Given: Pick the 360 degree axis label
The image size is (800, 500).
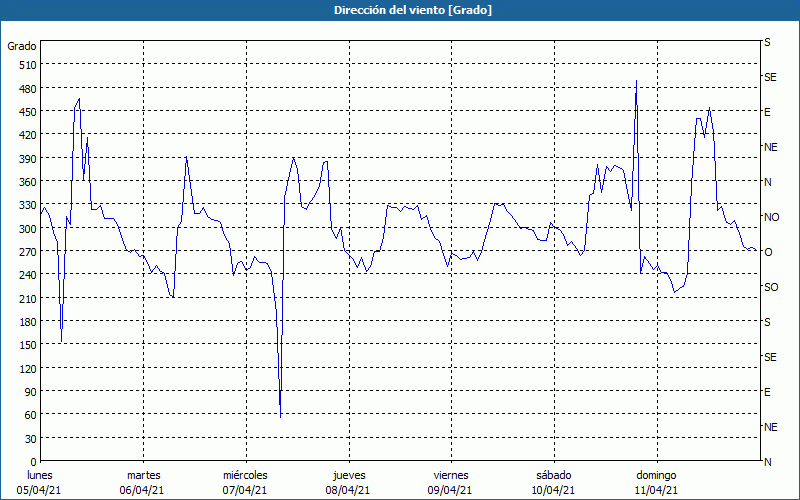Looking at the screenshot, I should pos(28,182).
